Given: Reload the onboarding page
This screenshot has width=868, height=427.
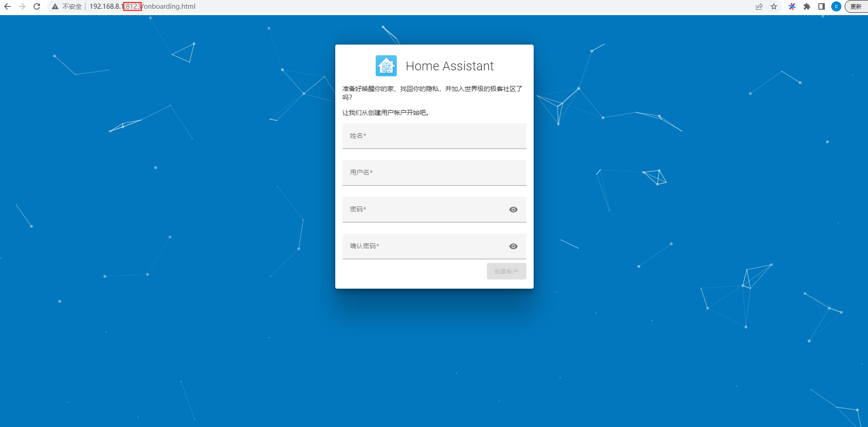Looking at the screenshot, I should coord(37,6).
